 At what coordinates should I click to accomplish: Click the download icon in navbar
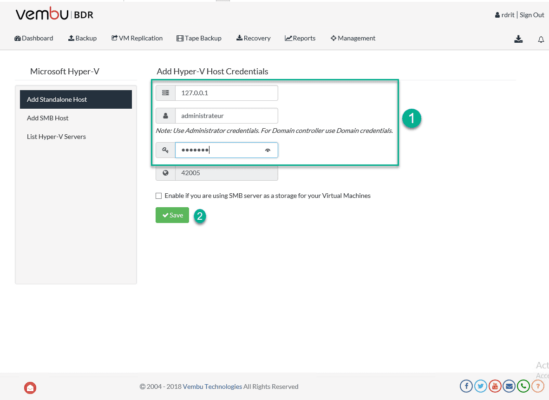518,39
